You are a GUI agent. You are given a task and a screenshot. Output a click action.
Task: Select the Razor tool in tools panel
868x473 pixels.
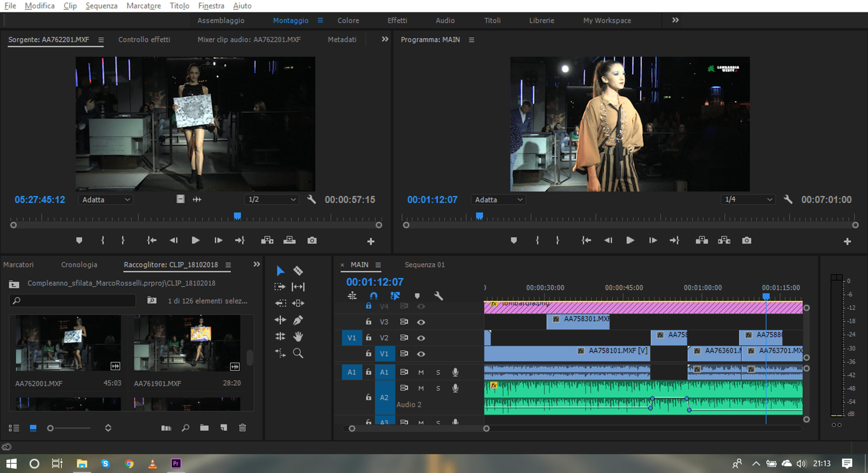[298, 270]
